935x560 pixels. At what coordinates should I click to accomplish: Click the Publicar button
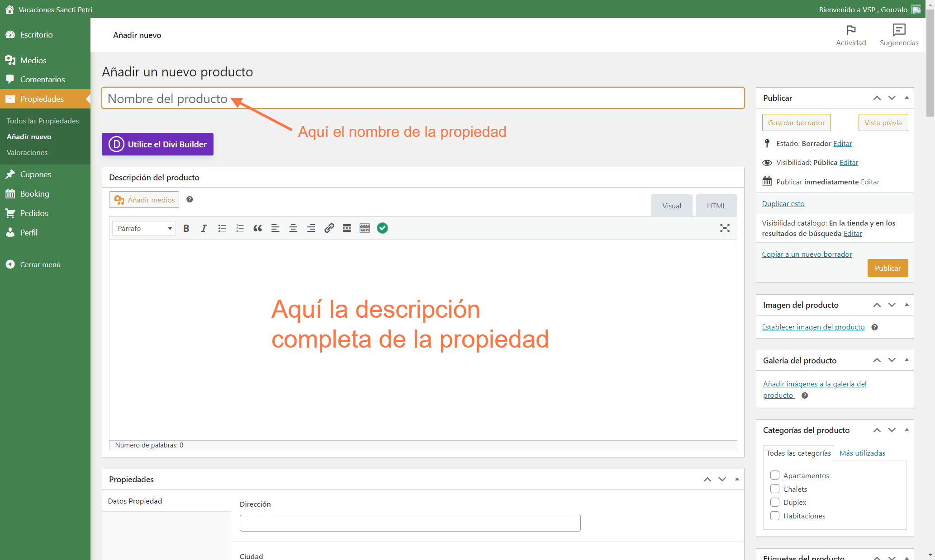click(x=888, y=268)
